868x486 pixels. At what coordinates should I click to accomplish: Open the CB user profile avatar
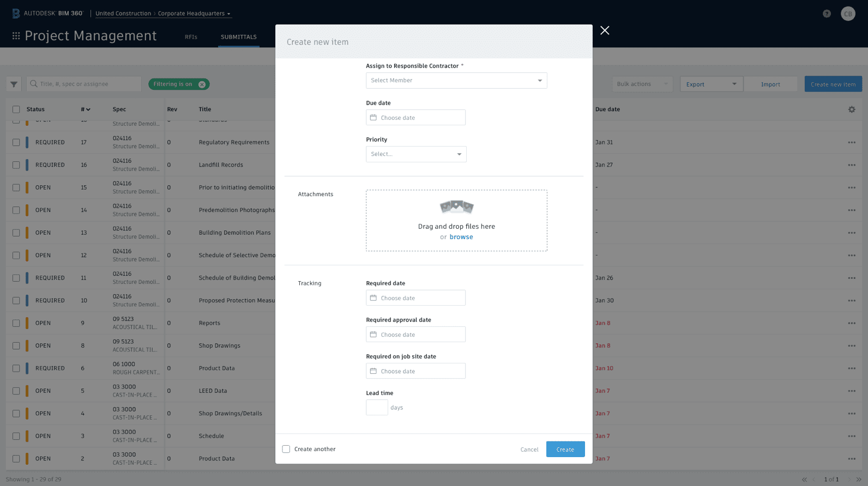coord(848,14)
